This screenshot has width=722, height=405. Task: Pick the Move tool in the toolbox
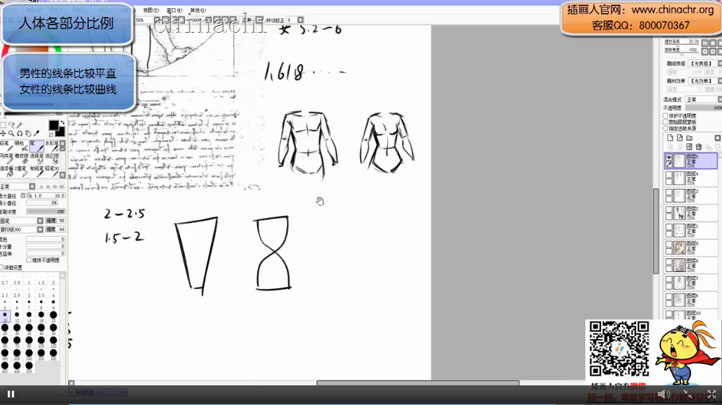coord(4,133)
